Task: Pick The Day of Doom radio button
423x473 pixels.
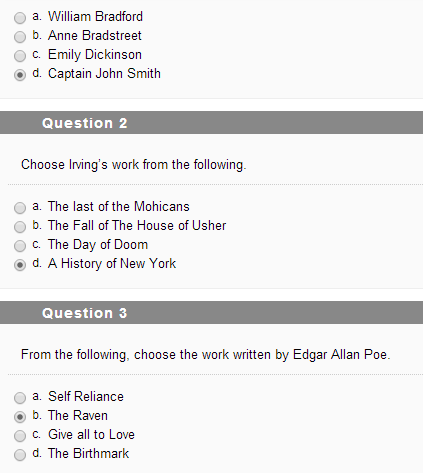Action: tap(20, 246)
